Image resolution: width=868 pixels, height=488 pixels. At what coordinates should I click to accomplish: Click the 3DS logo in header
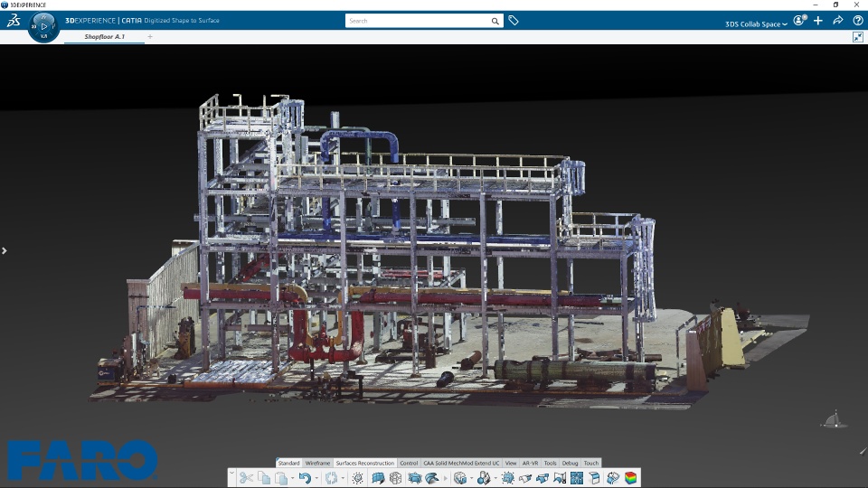[x=14, y=21]
